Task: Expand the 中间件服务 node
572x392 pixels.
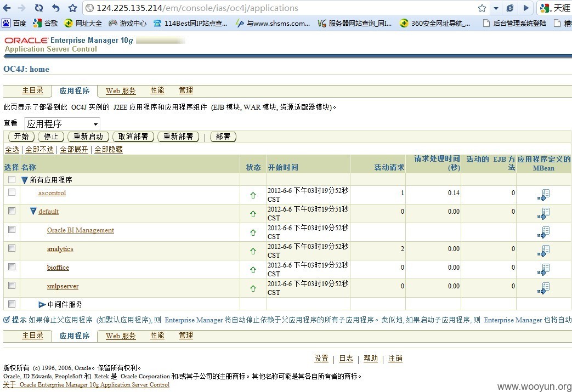Action: [x=42, y=304]
